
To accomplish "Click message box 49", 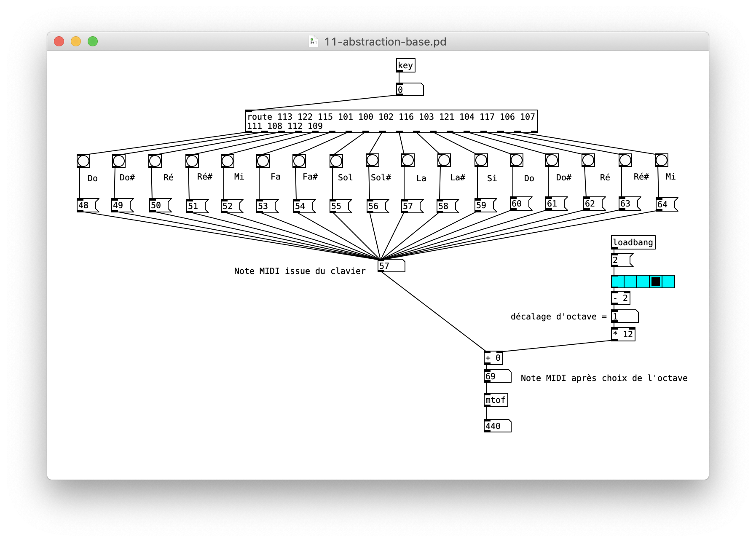I will tap(123, 205).
